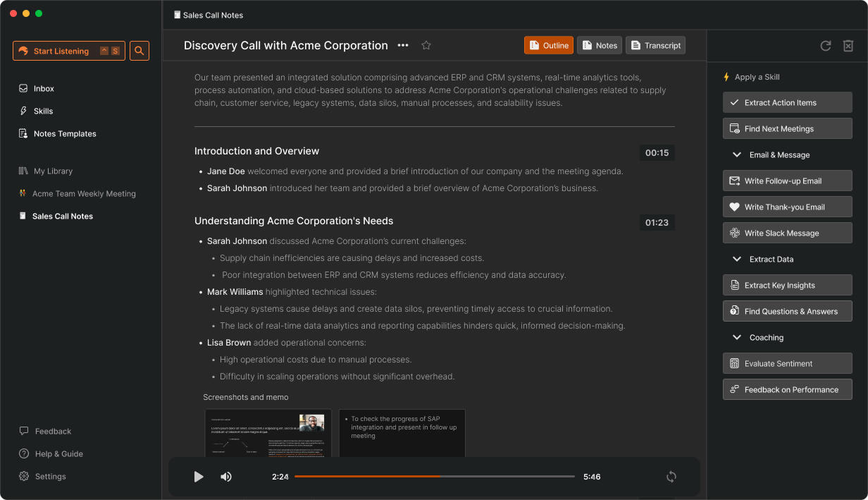Star the Discovery Call note as favorite
The height and width of the screenshot is (500, 868).
(426, 45)
